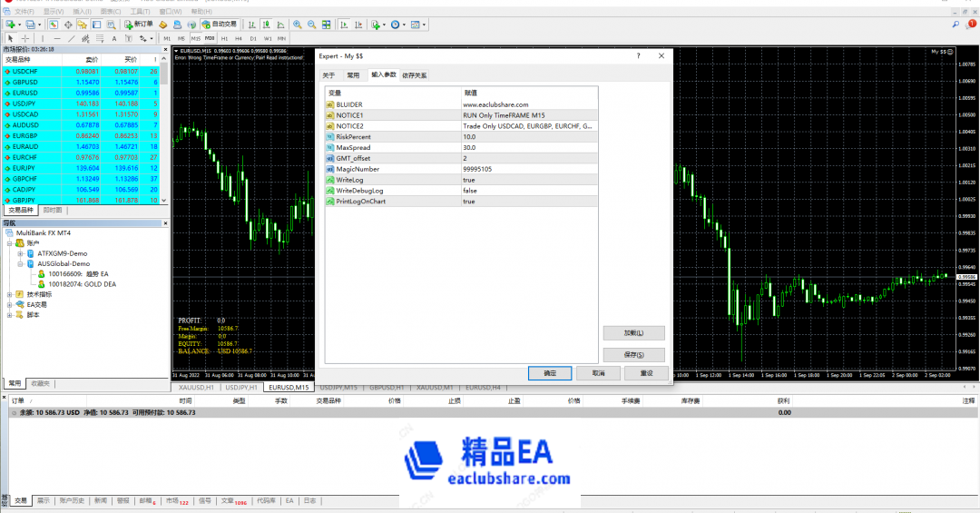980x513 pixels.
Task: Switch chart to candlesticks icon
Action: (266, 25)
